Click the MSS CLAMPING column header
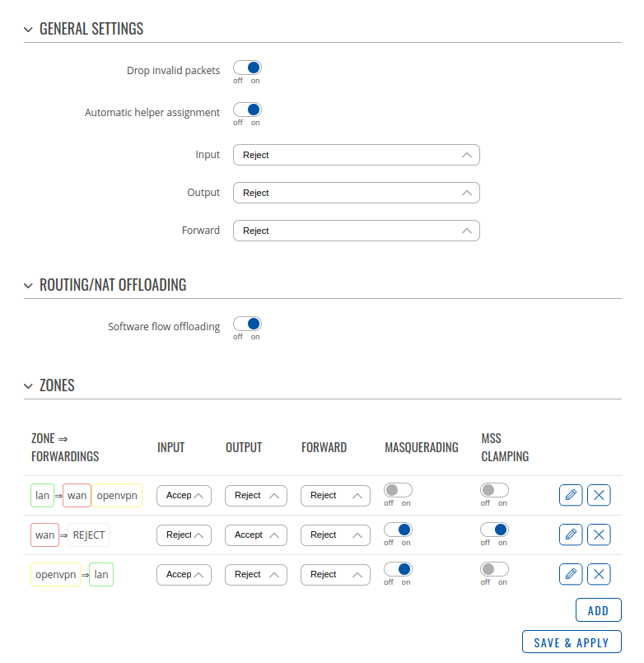This screenshot has height=663, width=644. pos(505,447)
